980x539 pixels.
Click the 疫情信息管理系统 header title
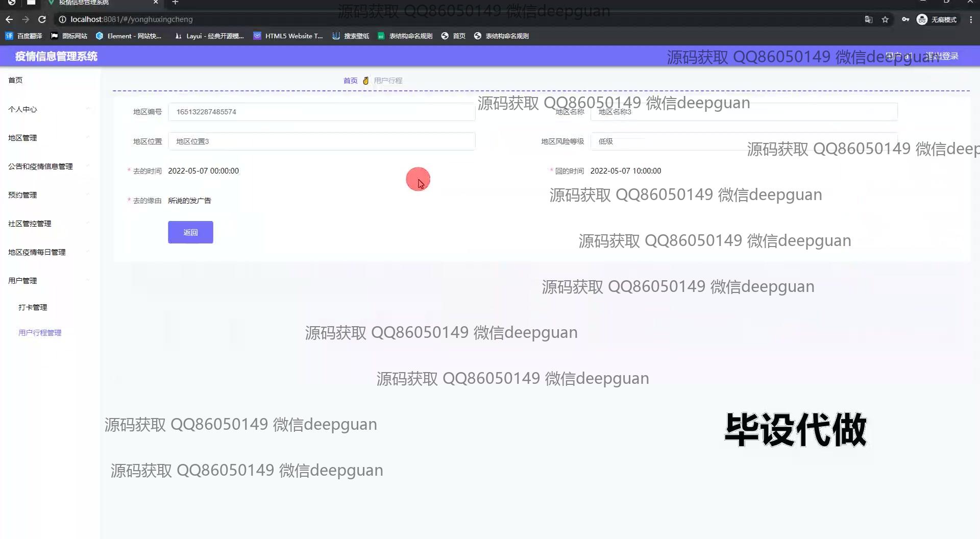coord(56,56)
